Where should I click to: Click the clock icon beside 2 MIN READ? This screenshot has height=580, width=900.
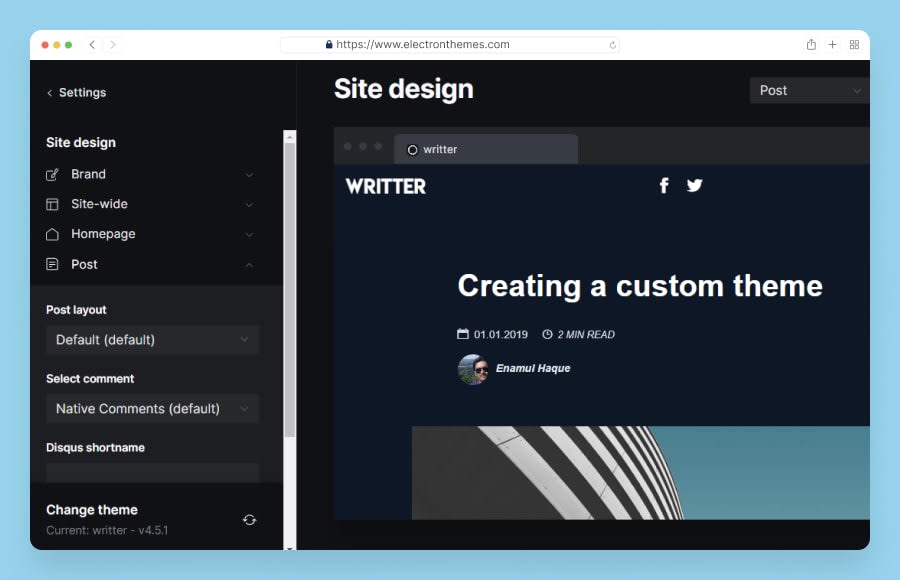click(548, 334)
